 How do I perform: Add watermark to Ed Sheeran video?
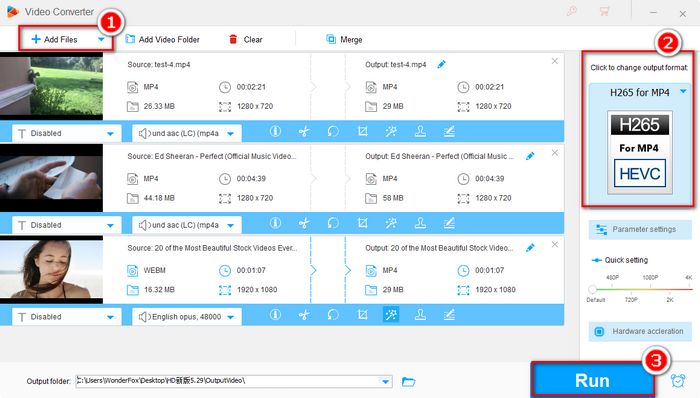pyautogui.click(x=420, y=223)
